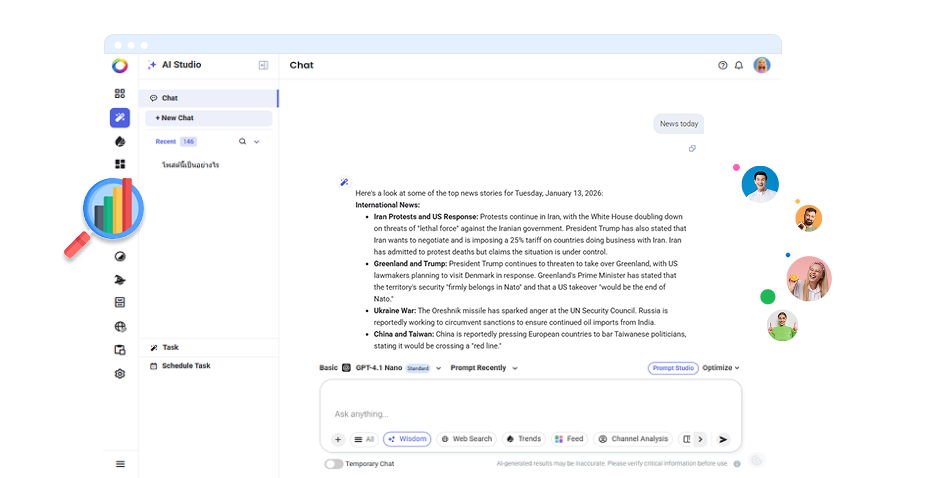Screen dimensions: 942x478
Task: Click the partially hidden chip after Channel Analysis
Action: pyautogui.click(x=686, y=439)
